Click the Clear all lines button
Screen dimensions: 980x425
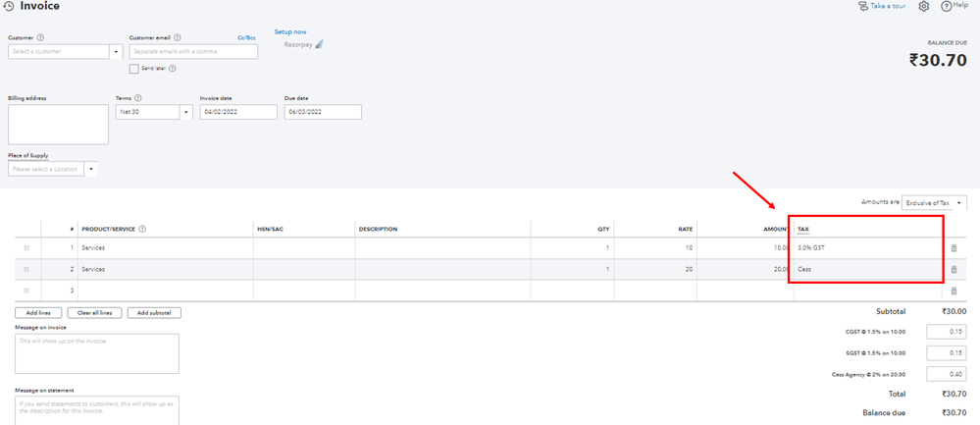click(x=94, y=312)
